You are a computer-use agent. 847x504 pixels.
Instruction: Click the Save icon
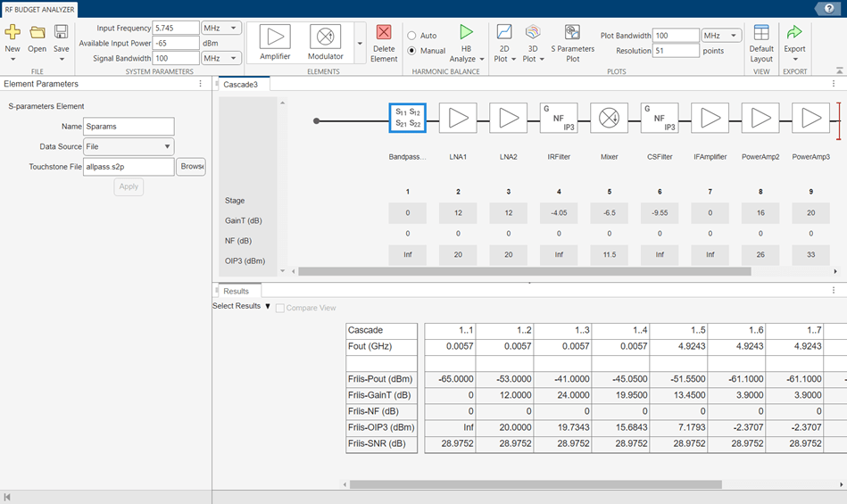coord(61,33)
